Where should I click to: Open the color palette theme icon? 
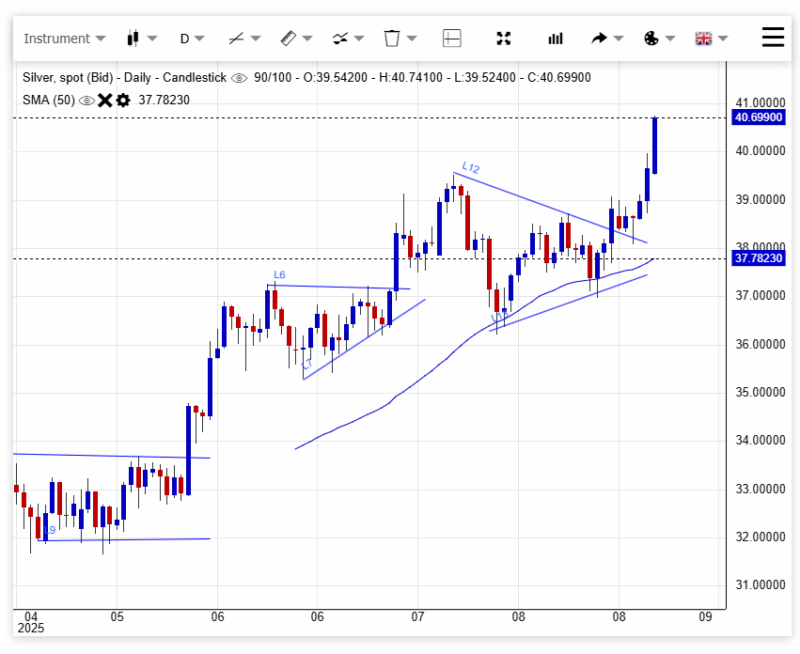(x=659, y=39)
